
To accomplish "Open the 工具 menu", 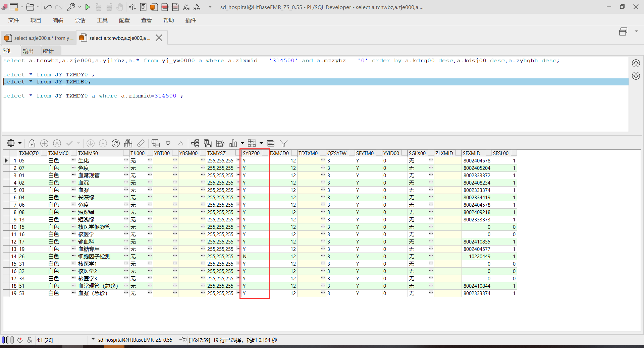I will tap(102, 20).
